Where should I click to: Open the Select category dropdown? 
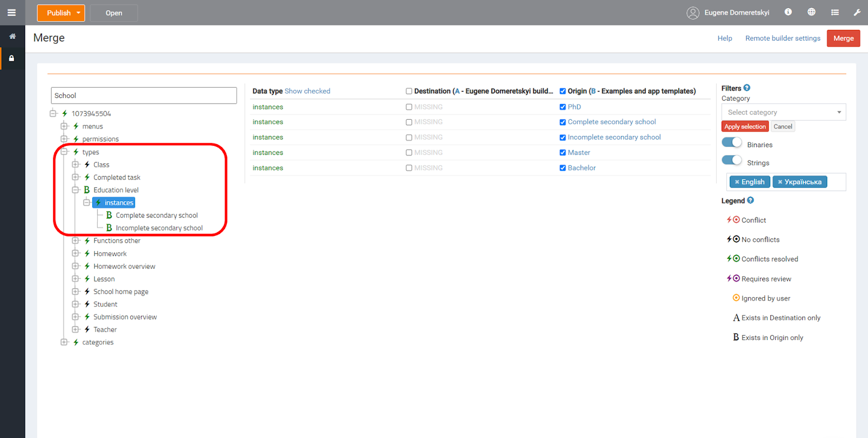click(x=783, y=112)
